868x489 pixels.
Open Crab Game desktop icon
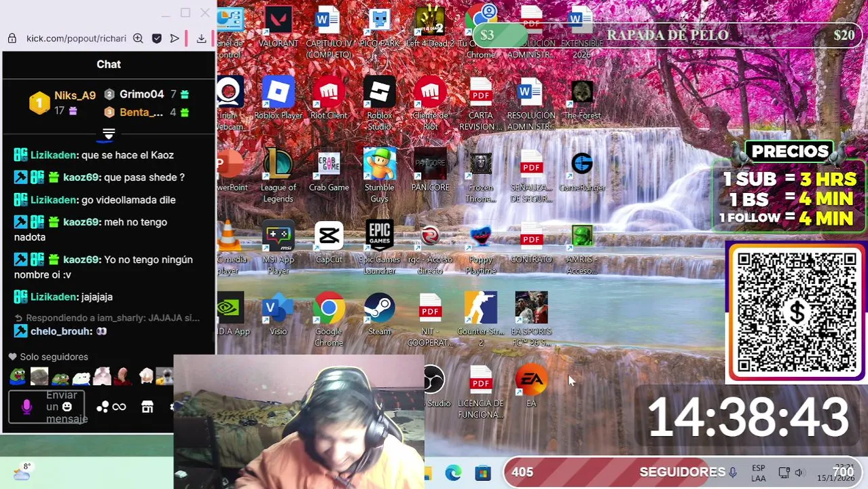click(329, 171)
